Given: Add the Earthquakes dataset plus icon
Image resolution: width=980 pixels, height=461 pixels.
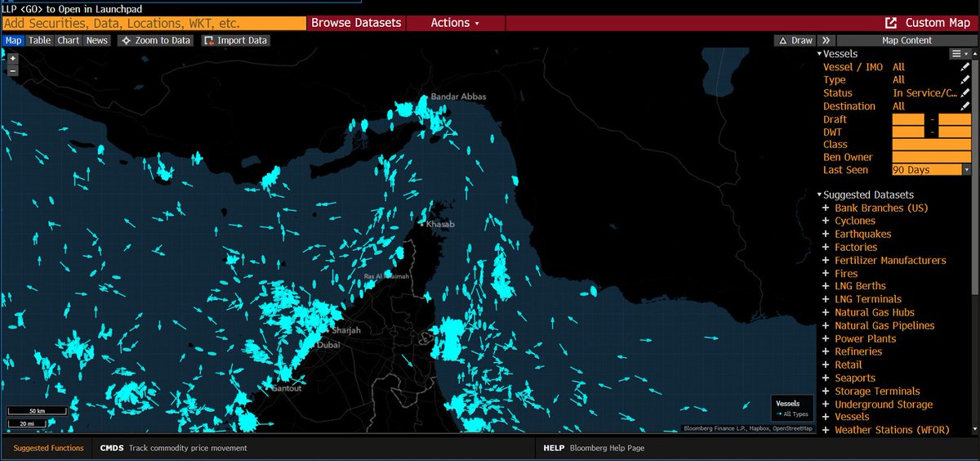Looking at the screenshot, I should pos(826,234).
